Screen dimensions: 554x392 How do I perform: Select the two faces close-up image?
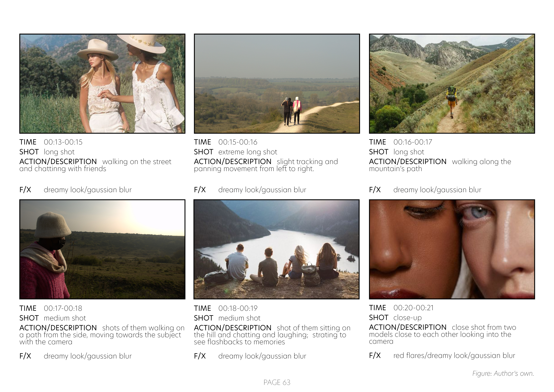pos(452,249)
